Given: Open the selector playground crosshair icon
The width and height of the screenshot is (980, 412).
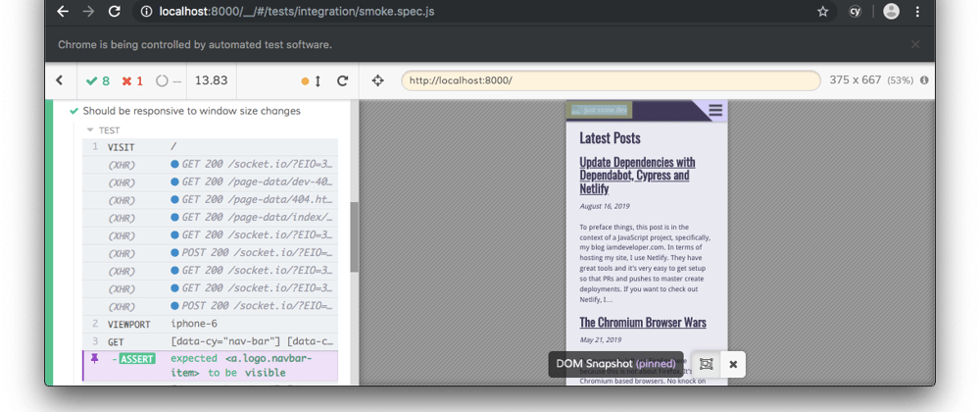Looking at the screenshot, I should (377, 80).
